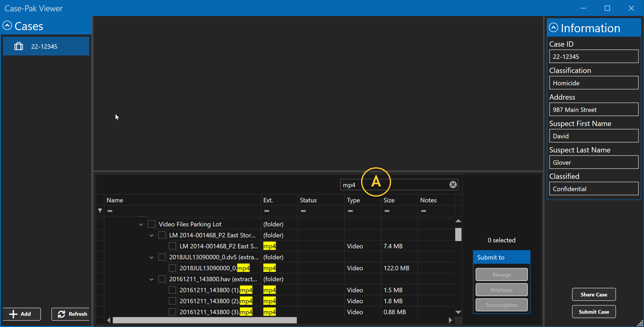Click the filter funnel icon in filter row
644x327 pixels.
point(100,211)
